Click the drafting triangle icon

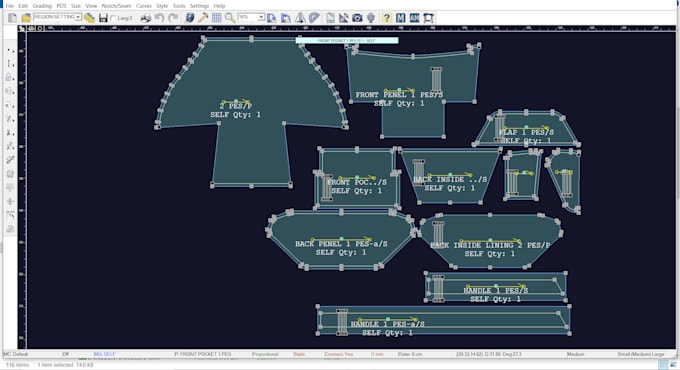(343, 18)
